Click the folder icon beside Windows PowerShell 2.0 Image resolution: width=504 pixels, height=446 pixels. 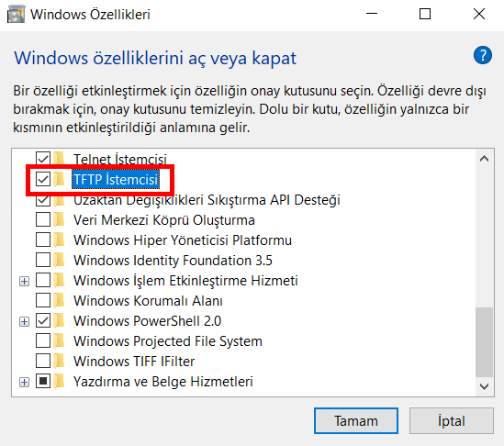pyautogui.click(x=59, y=320)
